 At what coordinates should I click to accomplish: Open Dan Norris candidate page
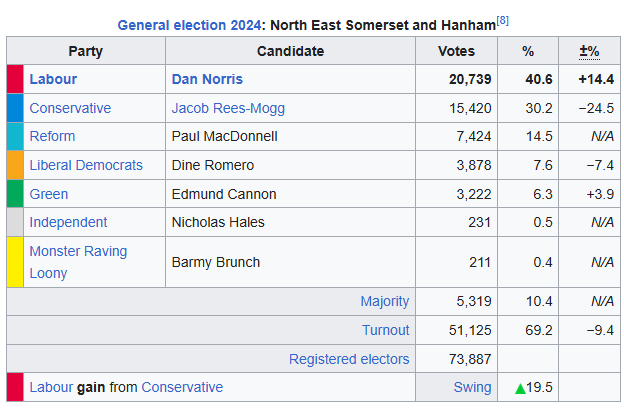tap(207, 79)
